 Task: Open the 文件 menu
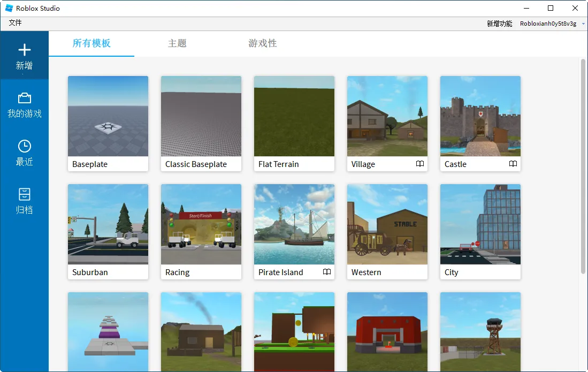(16, 23)
